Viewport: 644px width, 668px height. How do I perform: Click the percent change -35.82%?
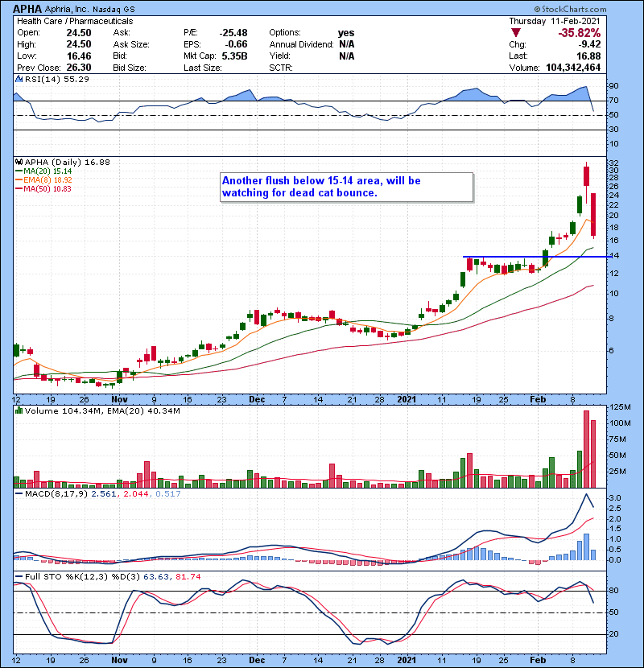[x=580, y=33]
